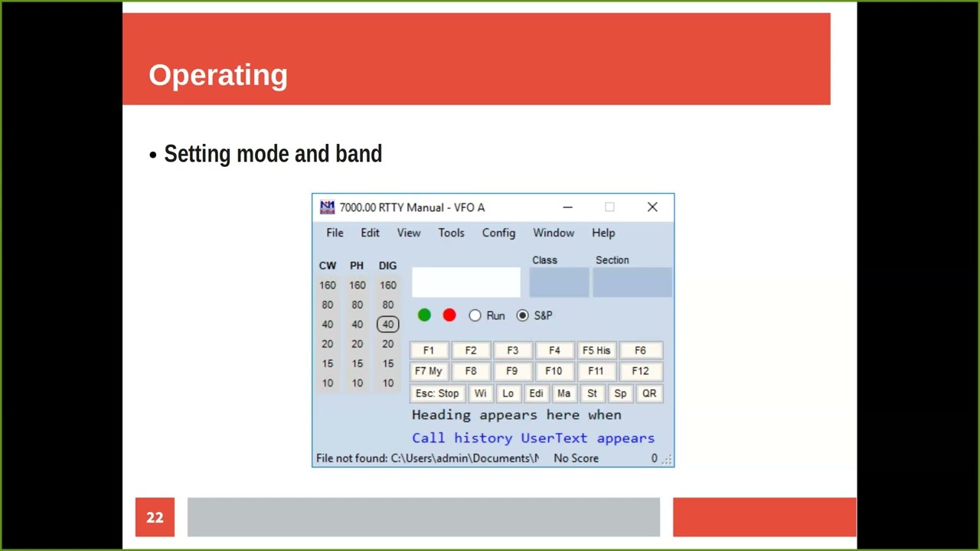Click the Call history UserText line
Image resolution: width=980 pixels, height=551 pixels.
tap(533, 439)
